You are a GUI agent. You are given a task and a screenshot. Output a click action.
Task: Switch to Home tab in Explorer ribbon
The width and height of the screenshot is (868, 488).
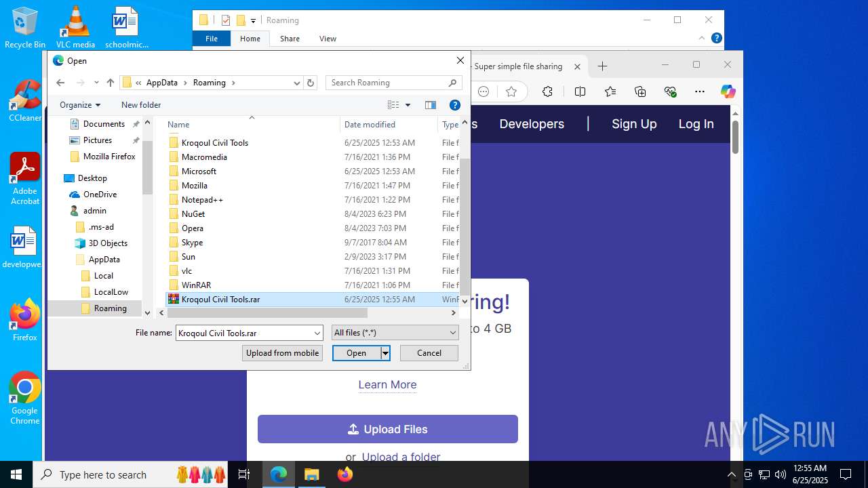(250, 39)
